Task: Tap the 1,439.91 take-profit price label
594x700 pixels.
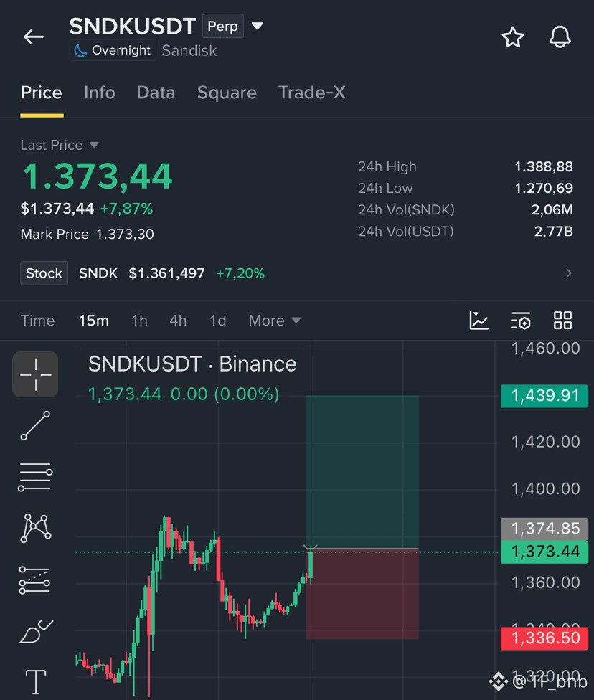Action: click(544, 396)
